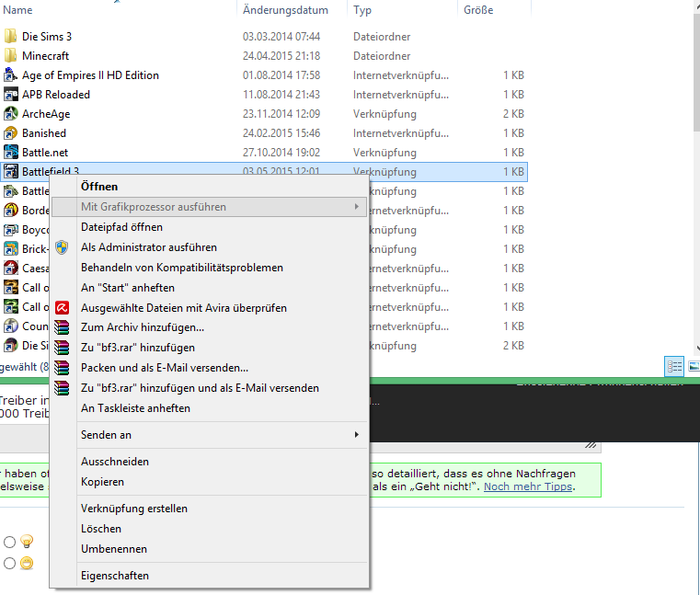Expand the Senden an submenu

(210, 435)
